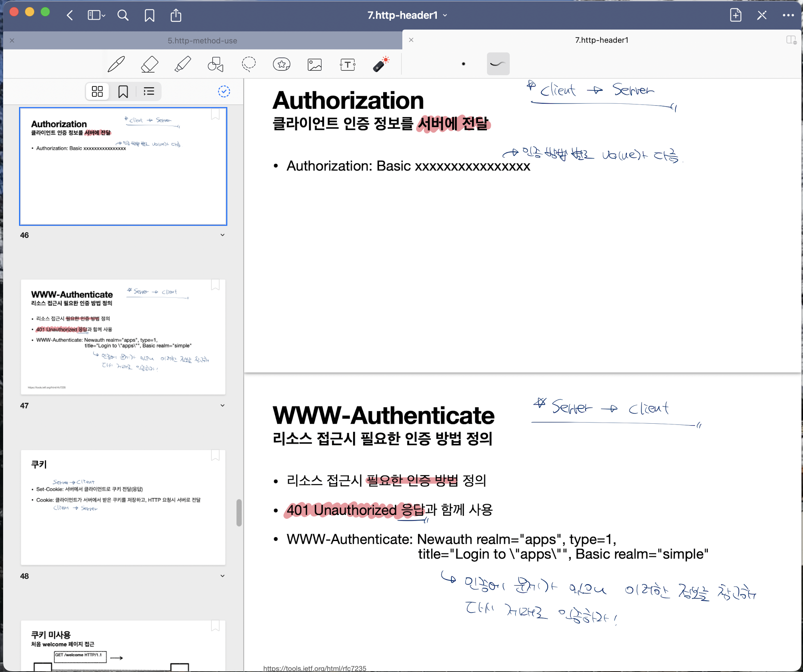Switch to the 5.http-method-use tab

[202, 41]
